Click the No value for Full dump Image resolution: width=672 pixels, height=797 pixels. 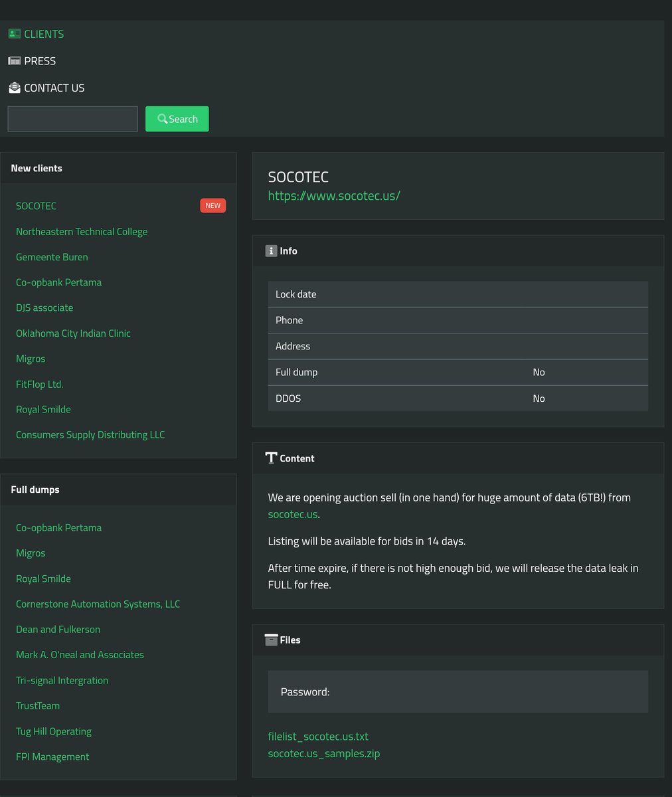539,372
